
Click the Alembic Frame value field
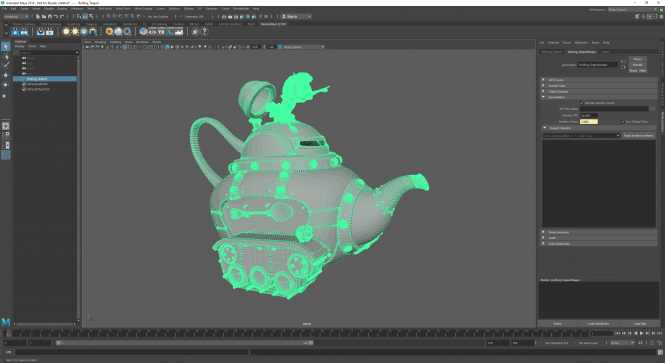tap(589, 122)
